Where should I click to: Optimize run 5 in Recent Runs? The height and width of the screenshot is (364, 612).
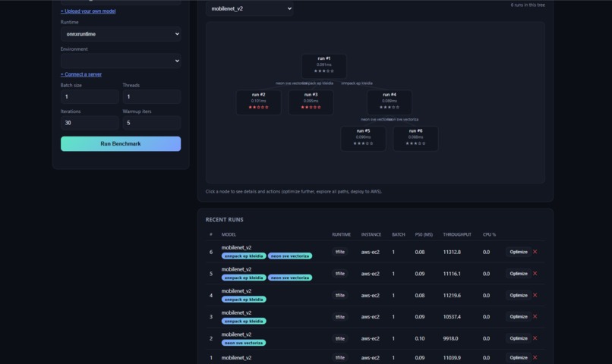519,274
